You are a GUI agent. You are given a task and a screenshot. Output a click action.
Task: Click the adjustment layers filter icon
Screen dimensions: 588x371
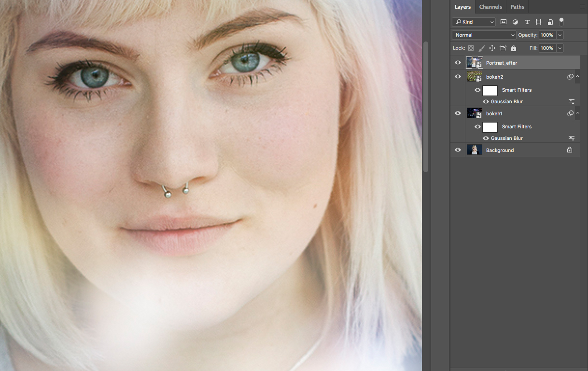pyautogui.click(x=515, y=22)
